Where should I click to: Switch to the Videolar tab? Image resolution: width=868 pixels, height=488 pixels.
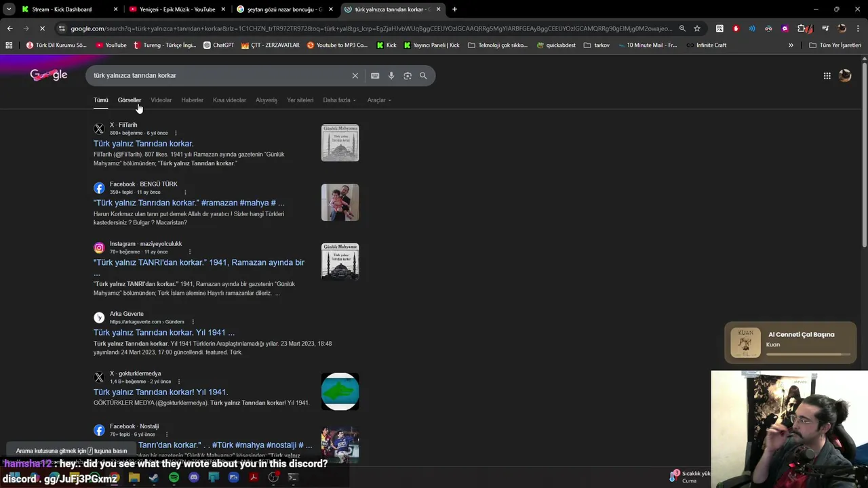click(x=161, y=100)
